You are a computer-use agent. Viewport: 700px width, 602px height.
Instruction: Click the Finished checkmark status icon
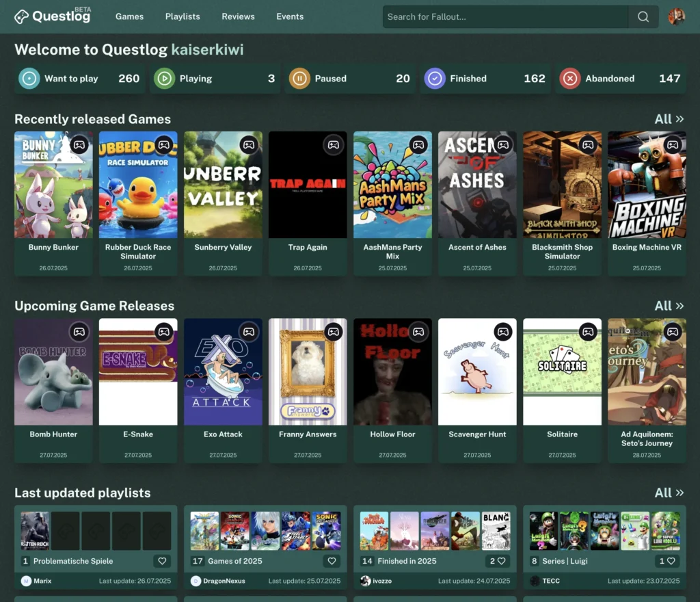tap(435, 79)
